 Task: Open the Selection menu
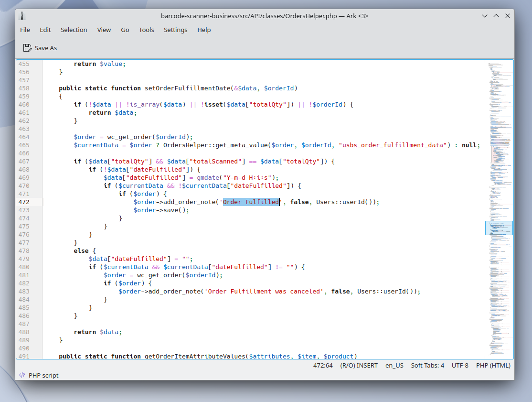click(x=74, y=30)
